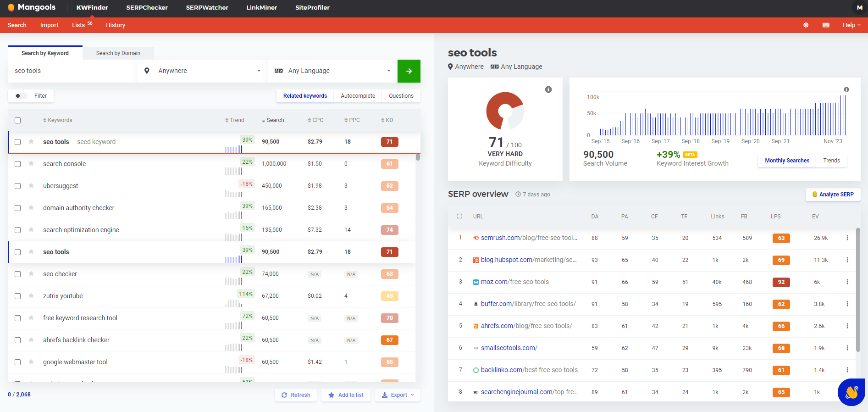868x412 pixels.
Task: Open the Anywhere location dropdown
Action: tap(202, 71)
